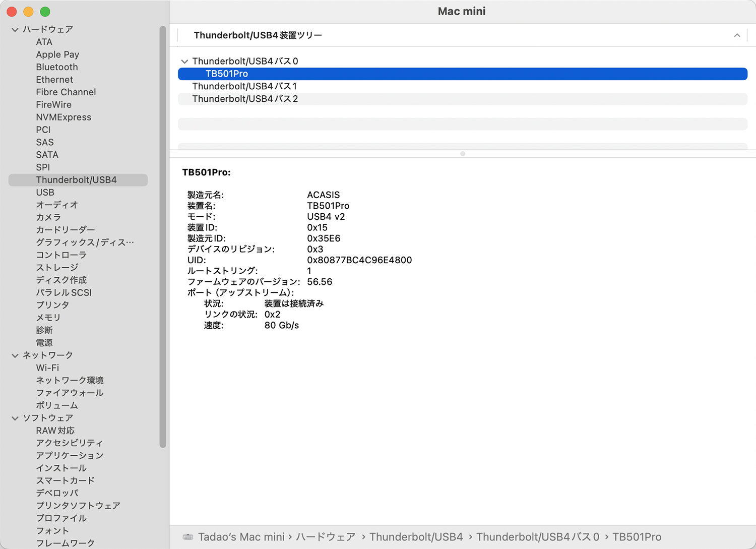Click the sidebar vertical scrollbar
The width and height of the screenshot is (756, 549).
tap(163, 237)
